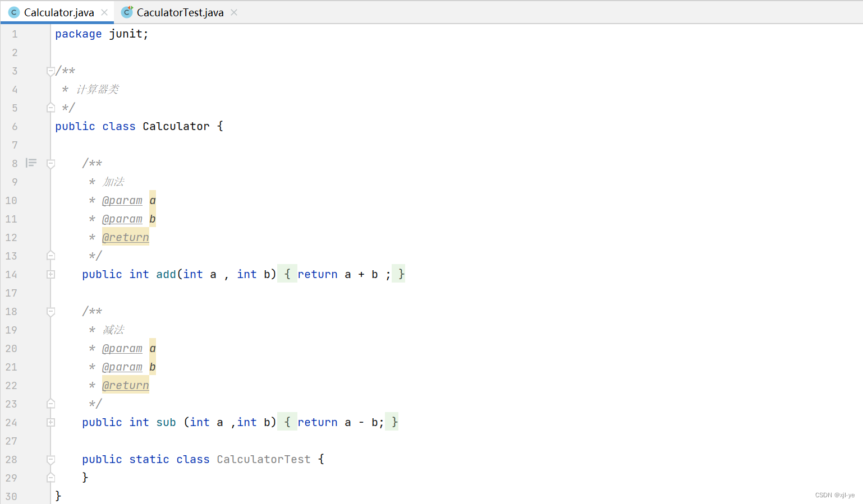This screenshot has height=504, width=863.
Task: Collapse the class Javadoc comment at line 3
Action: click(51, 71)
